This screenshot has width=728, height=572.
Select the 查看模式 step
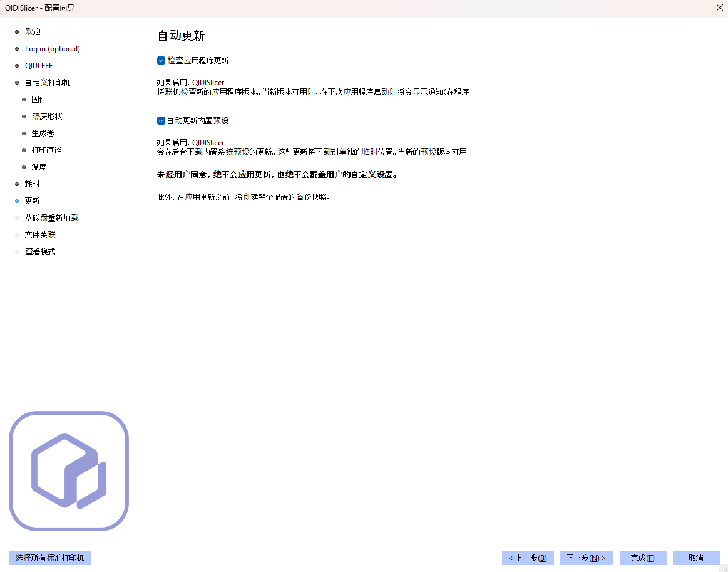(40, 251)
